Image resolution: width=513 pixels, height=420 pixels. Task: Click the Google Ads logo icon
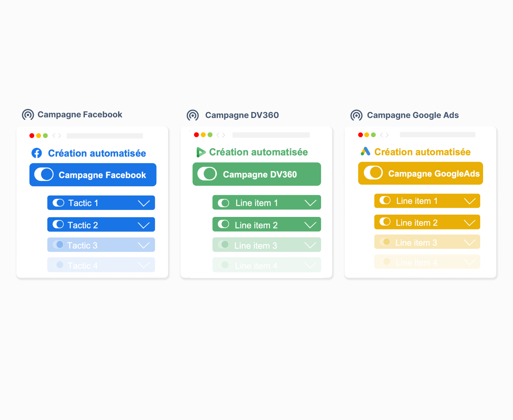coord(365,152)
